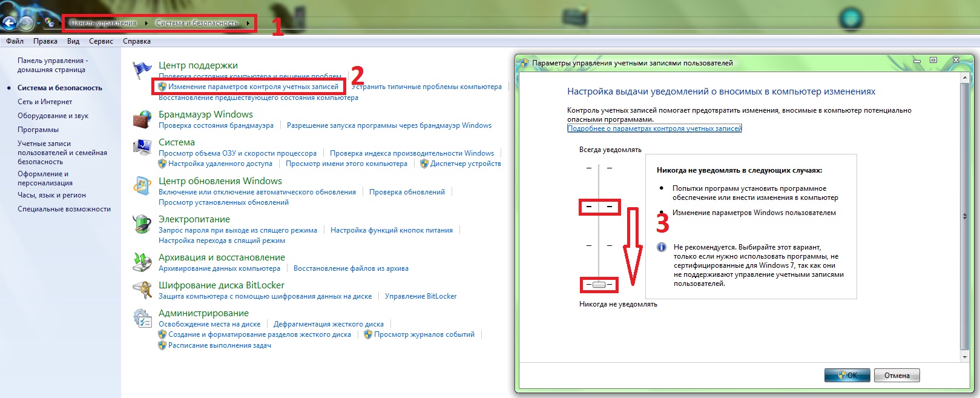This screenshot has height=398, width=980.
Task: Open Настройка функций кнопок питания link
Action: [392, 230]
